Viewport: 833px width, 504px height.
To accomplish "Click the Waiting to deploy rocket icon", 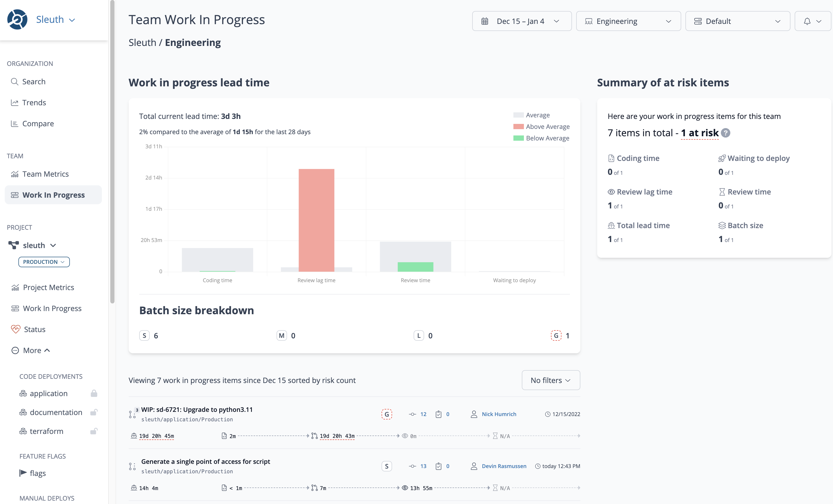I will click(x=722, y=158).
